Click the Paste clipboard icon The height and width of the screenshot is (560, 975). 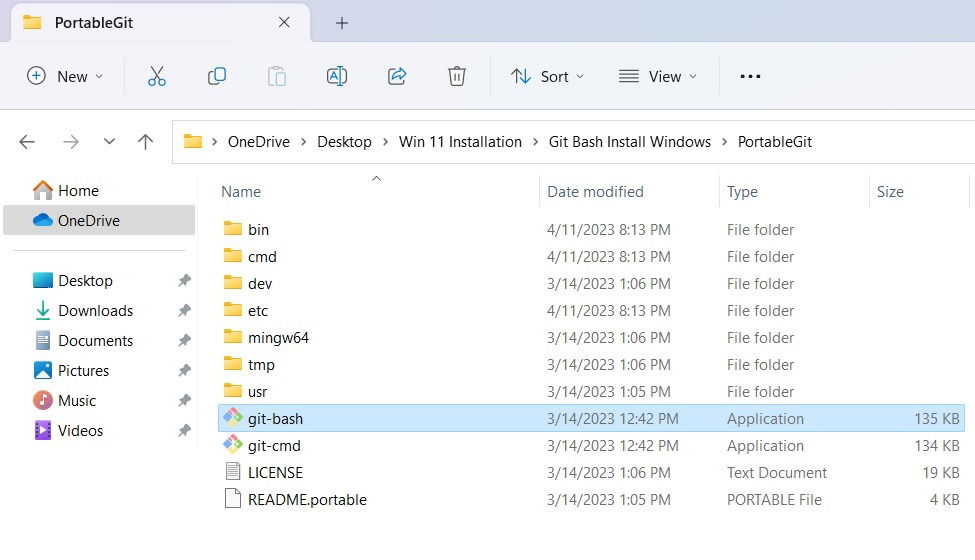tap(277, 76)
